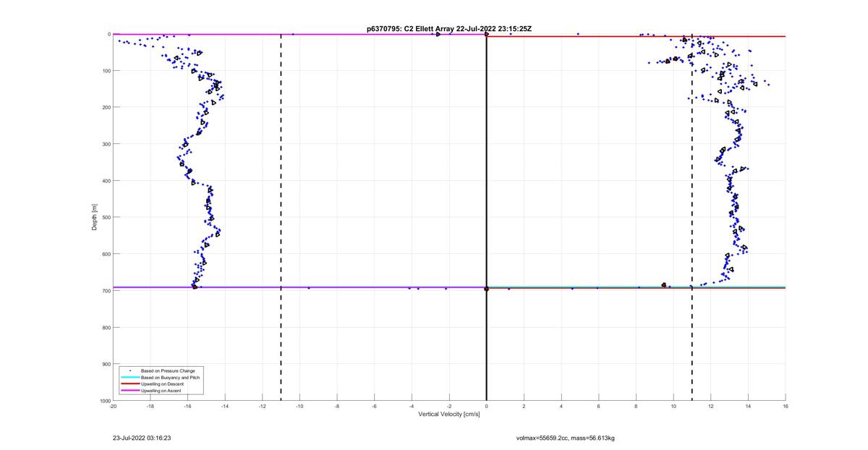Click depth axis tick label '400'
This screenshot has height=450, width=868.
click(106, 181)
